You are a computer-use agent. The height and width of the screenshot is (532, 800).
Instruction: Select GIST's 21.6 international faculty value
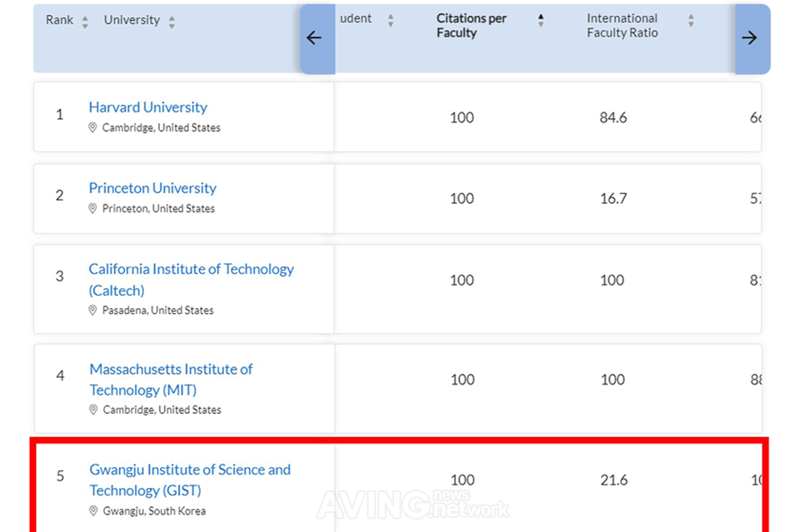tap(614, 480)
